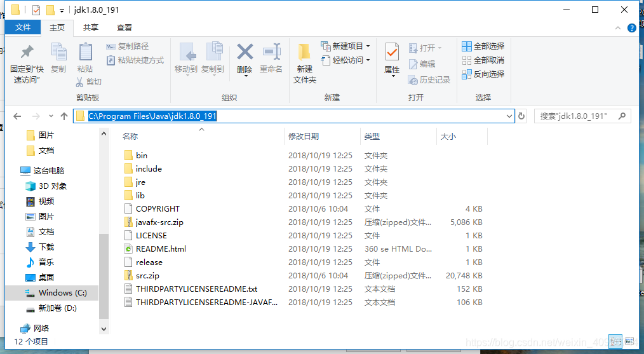Open New Item (新建项目) dropdown
The image size is (644, 354).
[x=345, y=46]
